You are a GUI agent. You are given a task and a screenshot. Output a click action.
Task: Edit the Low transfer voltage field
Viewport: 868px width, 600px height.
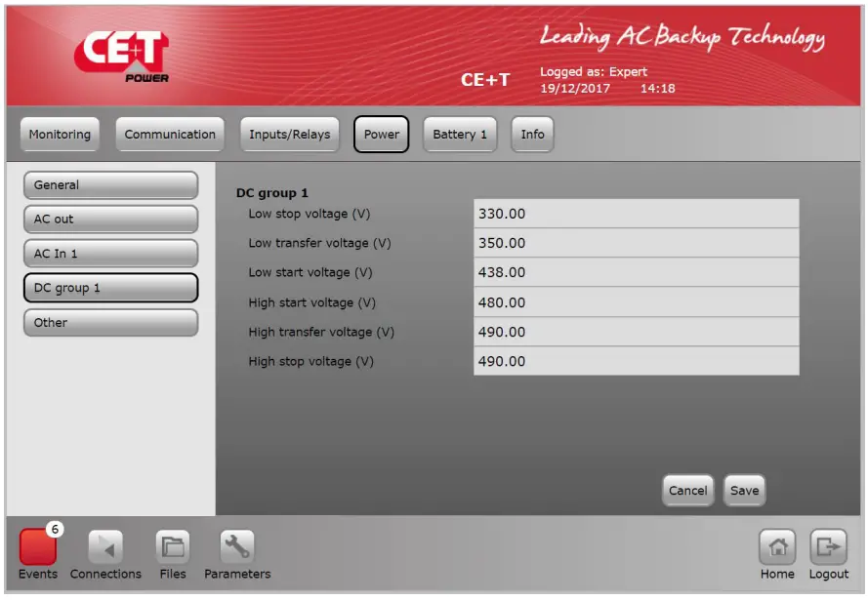(x=636, y=243)
